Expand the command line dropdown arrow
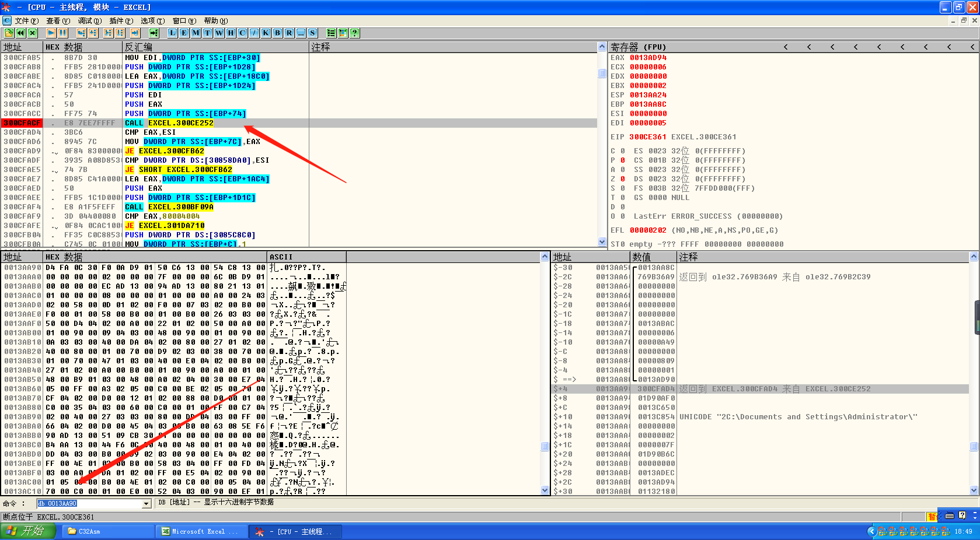The height and width of the screenshot is (540, 980). click(x=147, y=503)
